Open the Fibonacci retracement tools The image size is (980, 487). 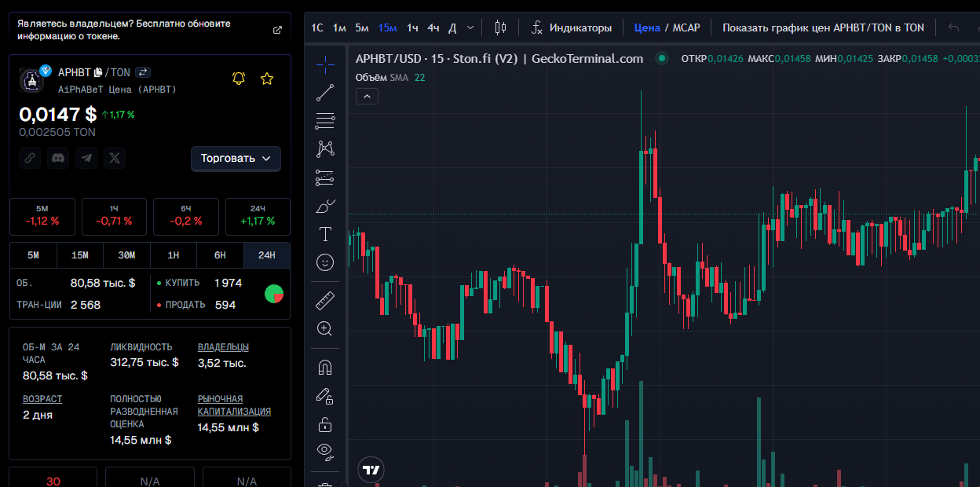tap(325, 121)
